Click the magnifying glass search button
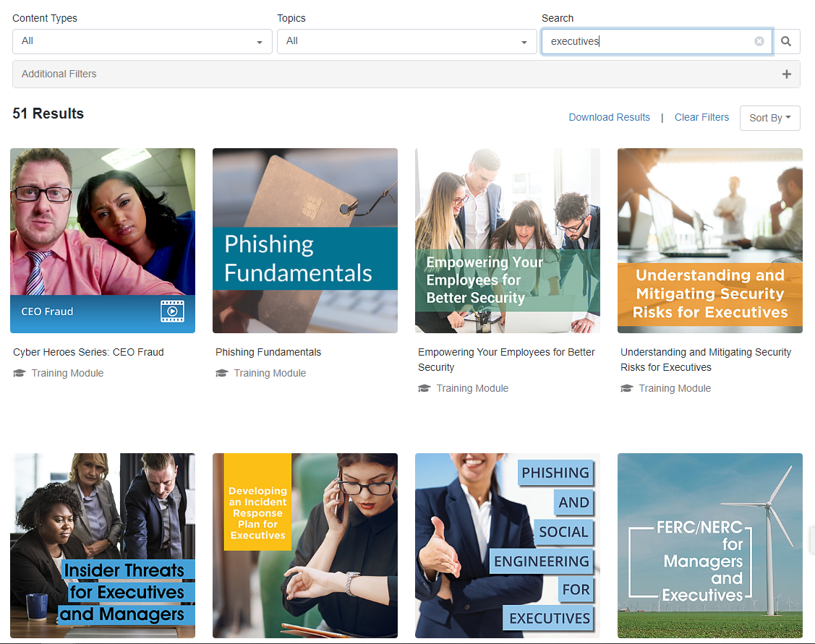Screen dimensions: 815x644 coord(786,42)
